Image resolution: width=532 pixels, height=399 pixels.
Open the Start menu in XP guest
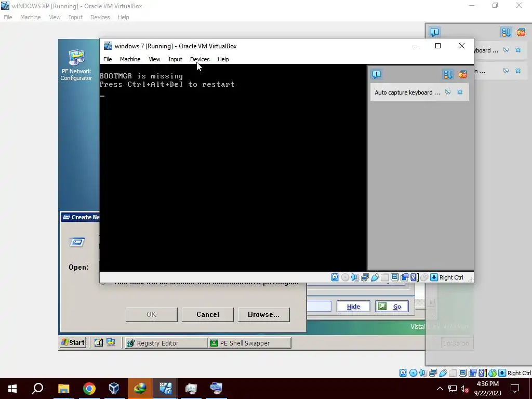click(73, 343)
